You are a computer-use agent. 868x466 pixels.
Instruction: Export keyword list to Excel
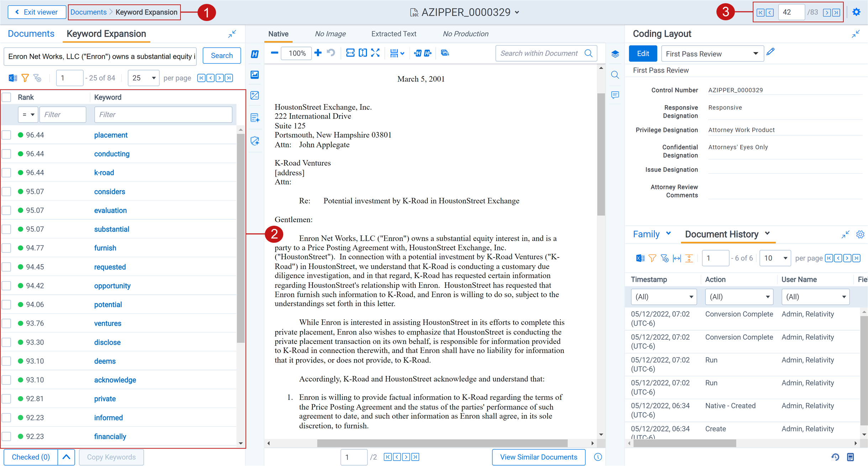13,78
